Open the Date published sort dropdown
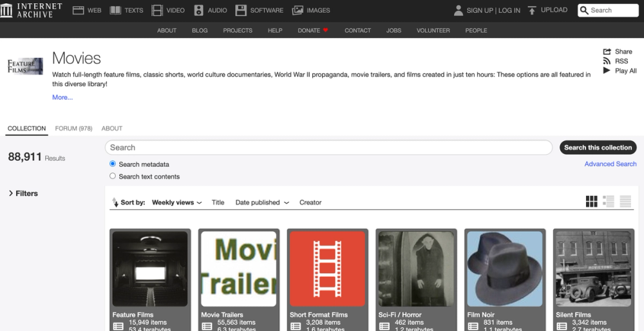Viewport: 644px width, 331px height. (262, 202)
